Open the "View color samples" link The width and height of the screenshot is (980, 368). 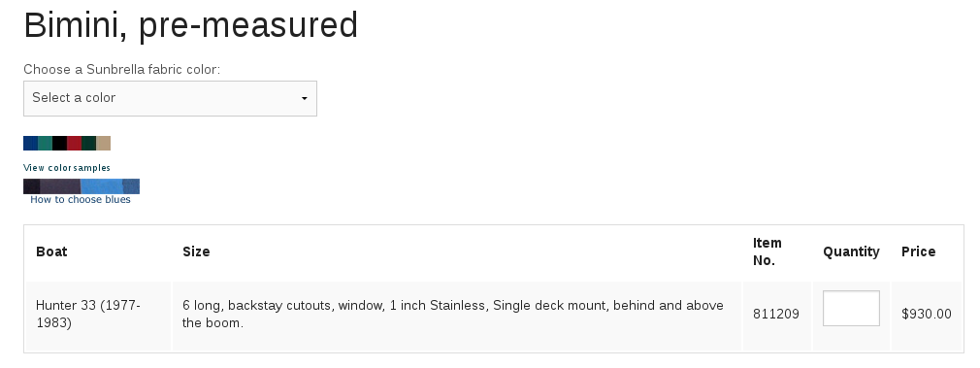pyautogui.click(x=67, y=168)
